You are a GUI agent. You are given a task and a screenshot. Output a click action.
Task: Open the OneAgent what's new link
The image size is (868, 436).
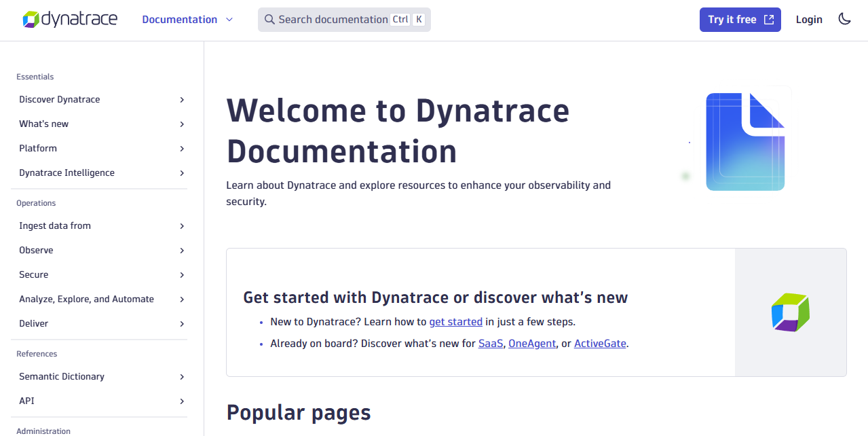pyautogui.click(x=533, y=344)
